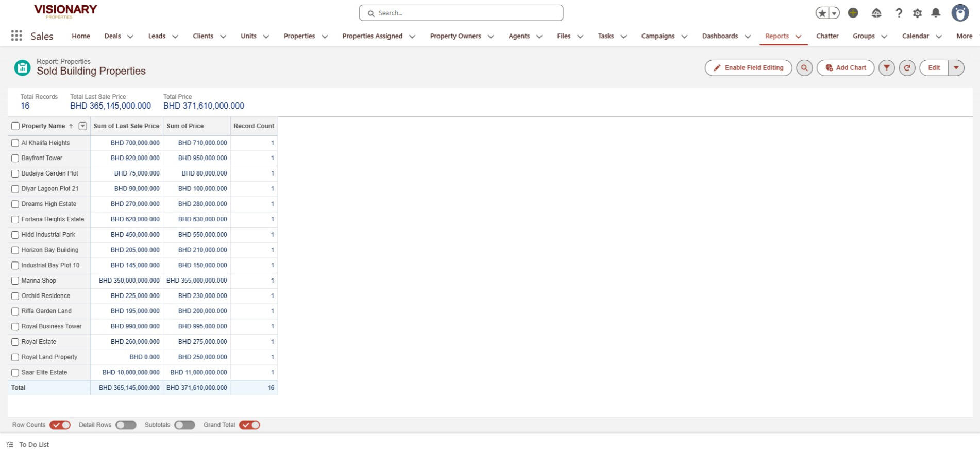The height and width of the screenshot is (454, 980).
Task: Check the Marina Shop row checkbox
Action: (x=15, y=281)
